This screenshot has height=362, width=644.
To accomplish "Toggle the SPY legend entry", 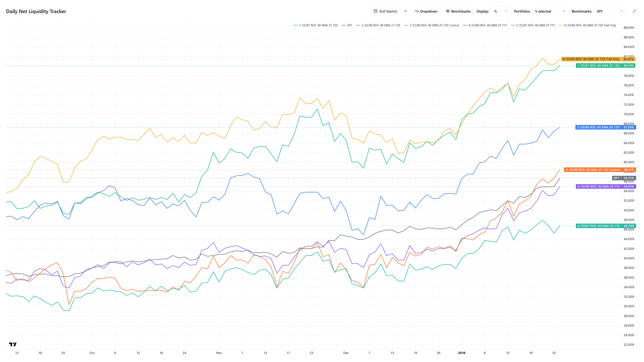I will (x=347, y=25).
